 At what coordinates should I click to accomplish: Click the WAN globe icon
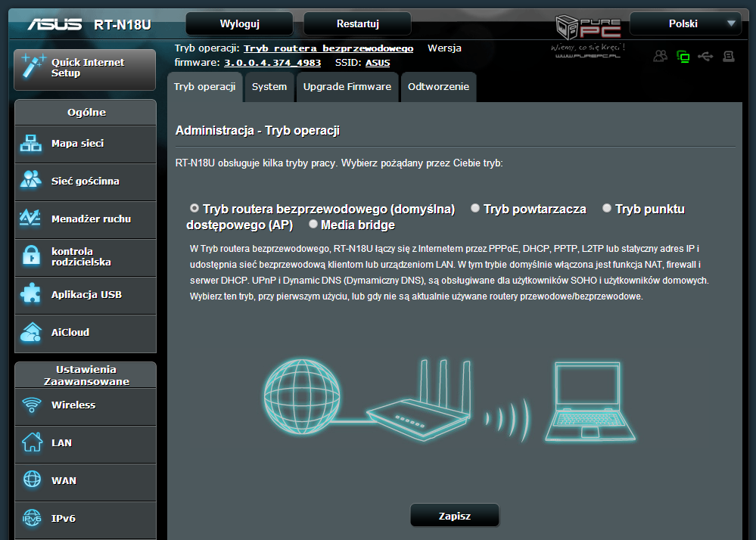coord(33,479)
